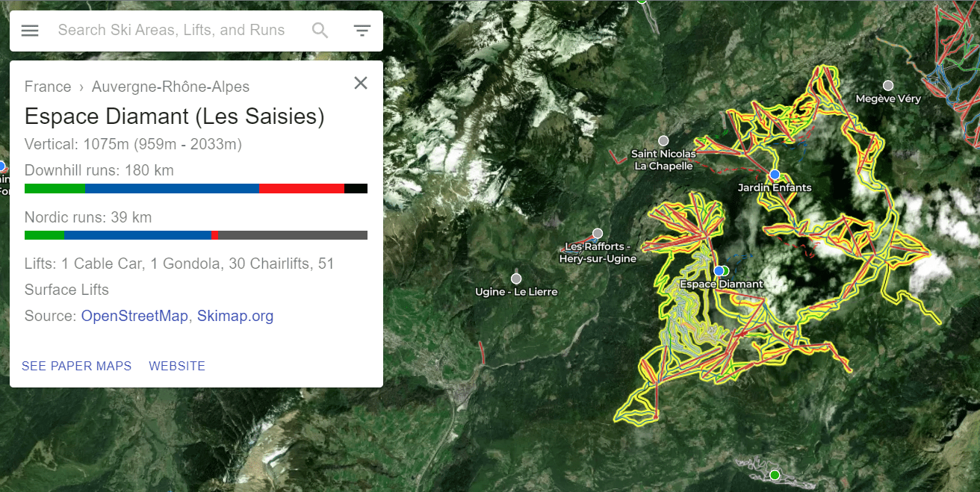Click the green marker at bottom of map

(x=775, y=475)
